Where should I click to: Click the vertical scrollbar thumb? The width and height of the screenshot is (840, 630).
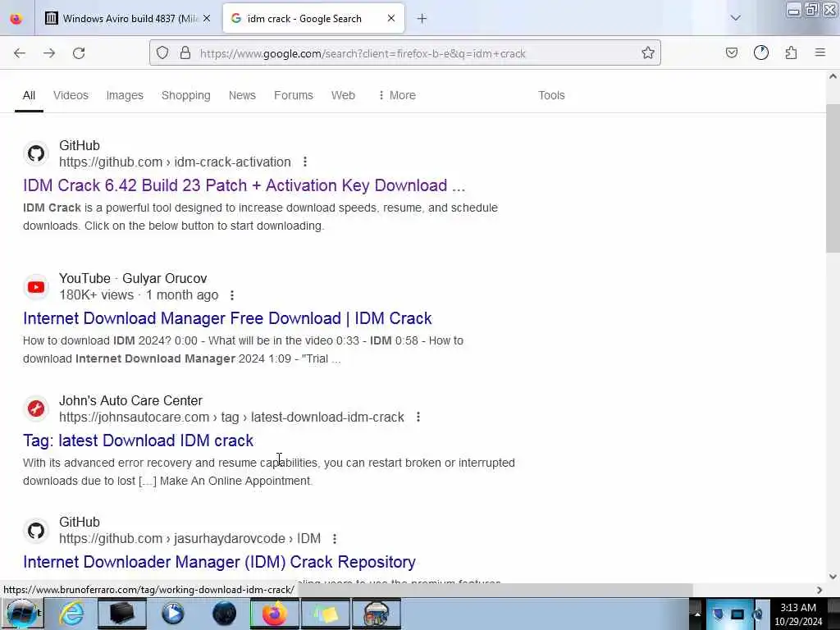coord(833,177)
